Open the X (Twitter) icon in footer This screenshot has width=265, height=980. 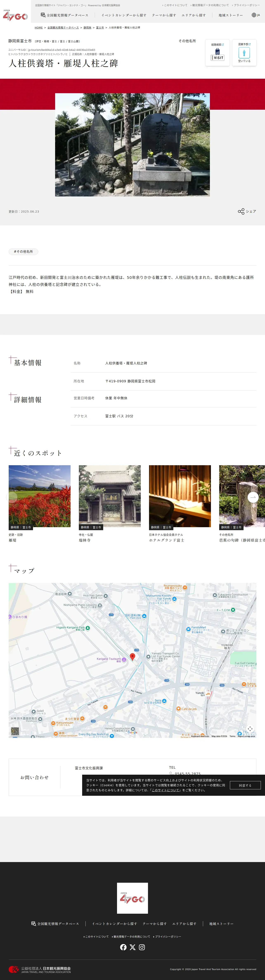(x=132, y=947)
